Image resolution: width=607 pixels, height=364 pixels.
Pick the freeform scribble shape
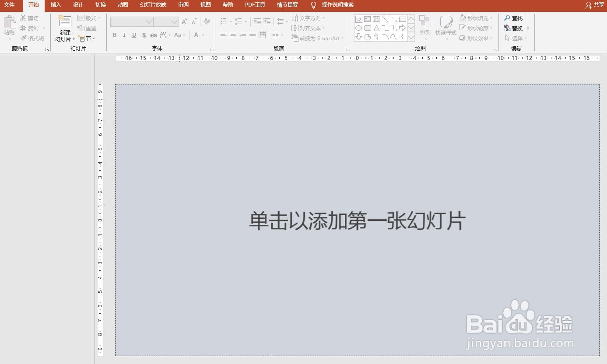[376, 37]
